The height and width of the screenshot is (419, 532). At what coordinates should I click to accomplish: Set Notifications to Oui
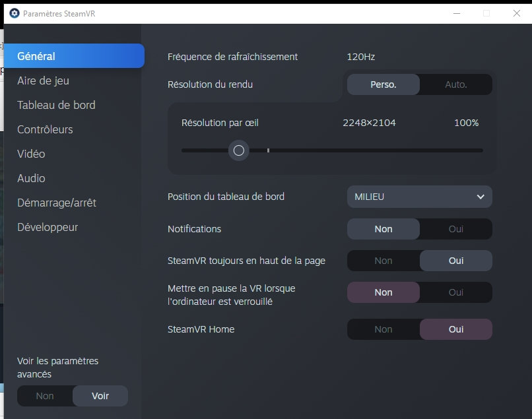click(x=456, y=229)
